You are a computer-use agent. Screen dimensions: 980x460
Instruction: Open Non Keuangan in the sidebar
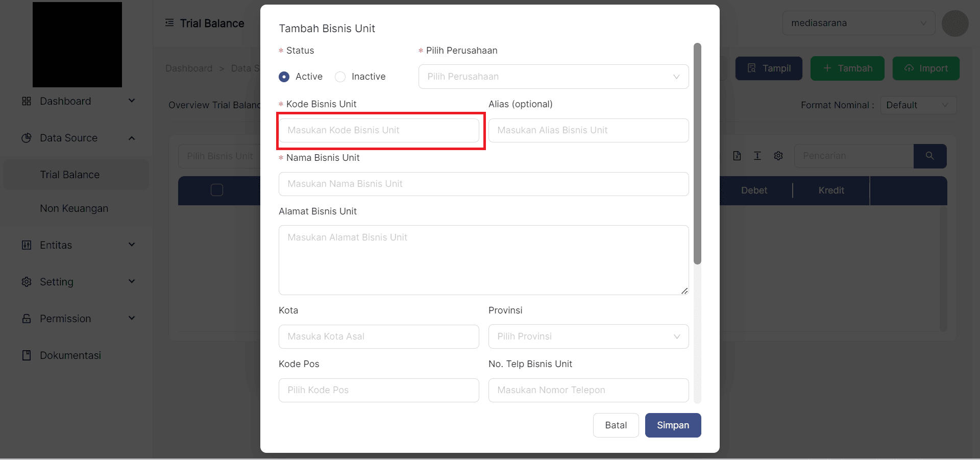74,208
